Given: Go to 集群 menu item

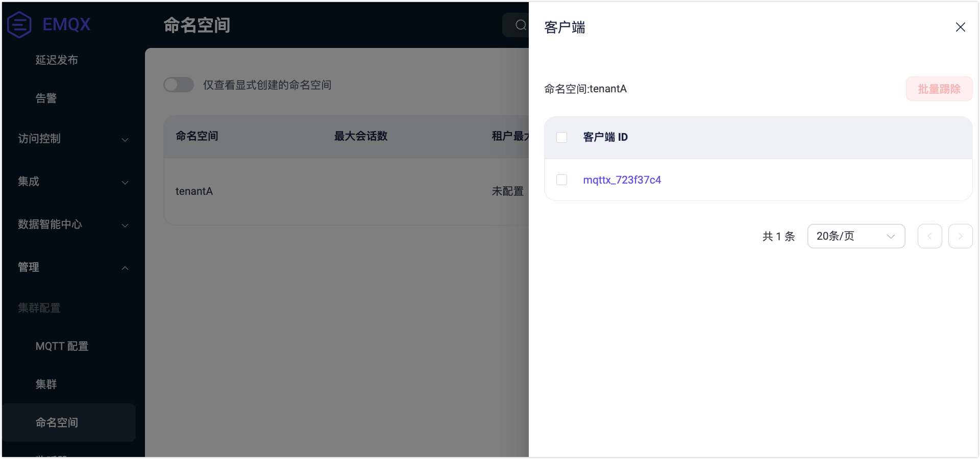Looking at the screenshot, I should pos(46,385).
